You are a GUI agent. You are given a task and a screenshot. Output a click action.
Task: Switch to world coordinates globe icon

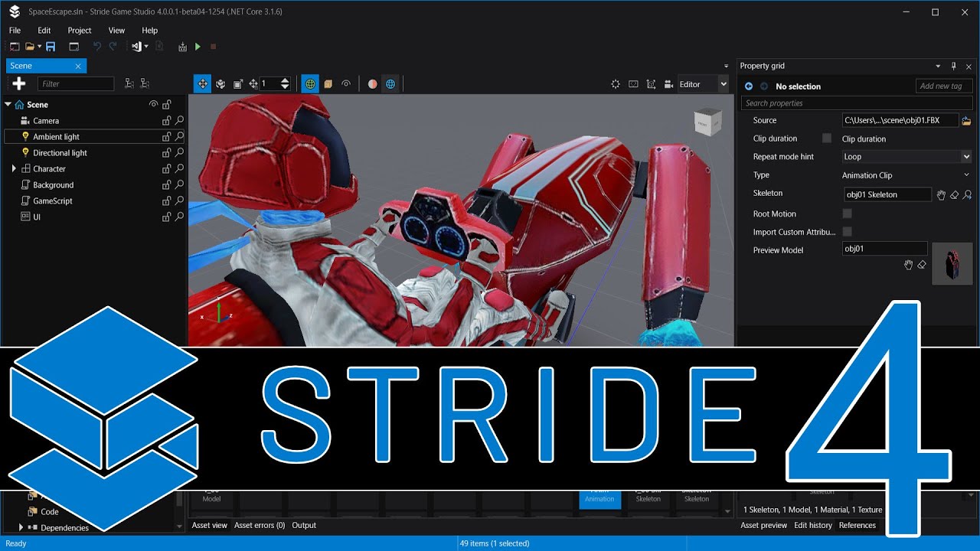tap(310, 84)
